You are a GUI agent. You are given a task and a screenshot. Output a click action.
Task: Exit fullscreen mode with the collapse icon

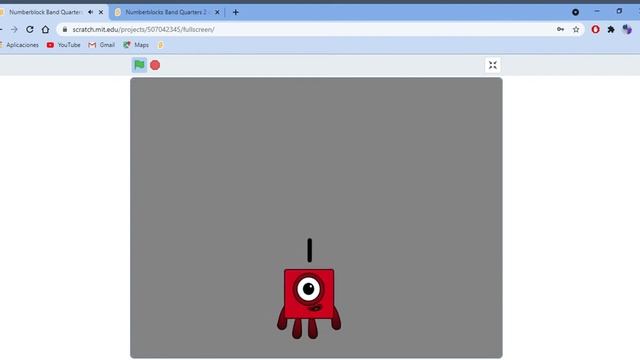tap(493, 65)
